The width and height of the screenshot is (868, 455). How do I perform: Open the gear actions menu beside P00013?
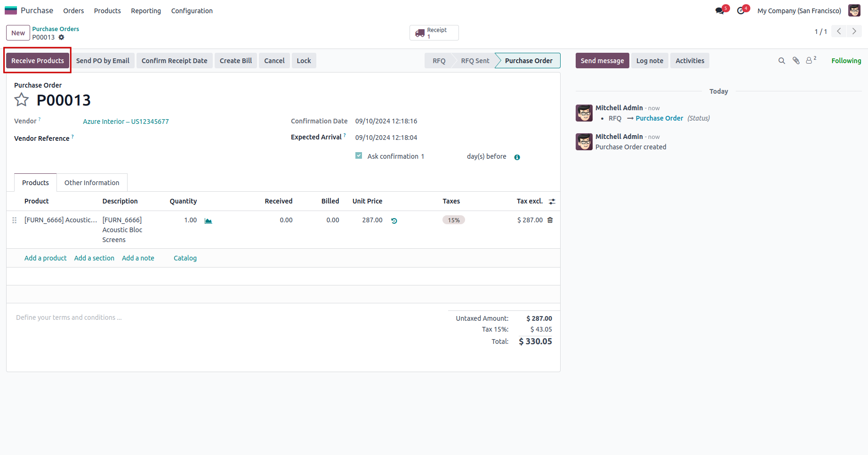tap(61, 37)
